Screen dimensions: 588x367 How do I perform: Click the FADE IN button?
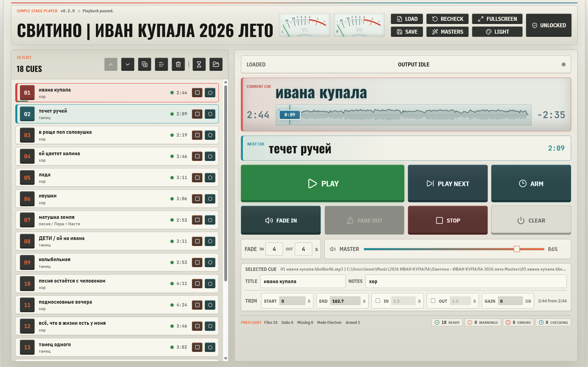click(x=281, y=220)
